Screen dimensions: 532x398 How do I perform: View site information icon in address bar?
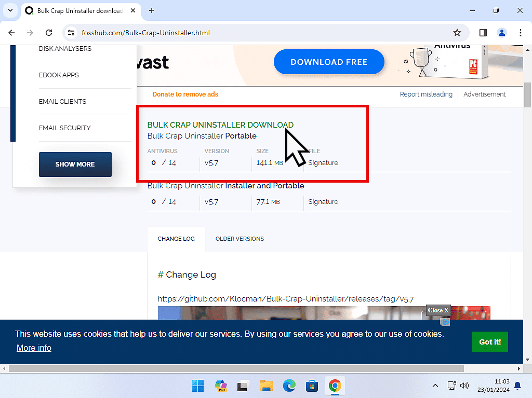point(72,33)
